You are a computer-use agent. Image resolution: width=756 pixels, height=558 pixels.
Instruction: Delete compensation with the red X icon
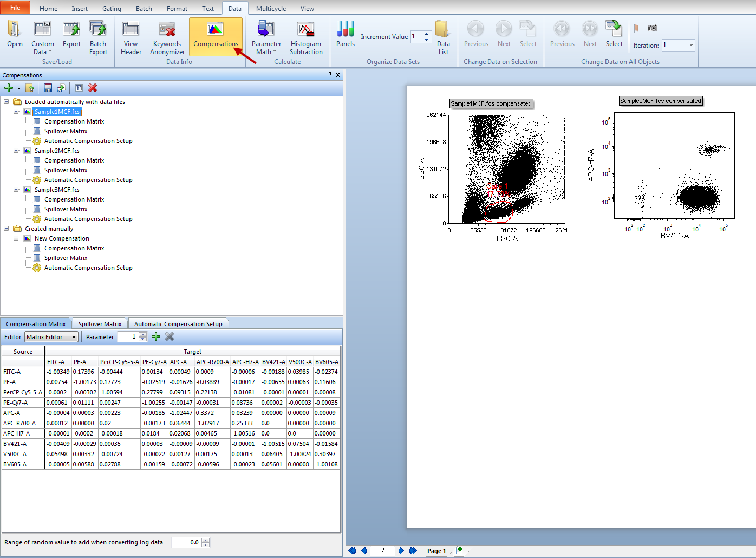tap(93, 88)
